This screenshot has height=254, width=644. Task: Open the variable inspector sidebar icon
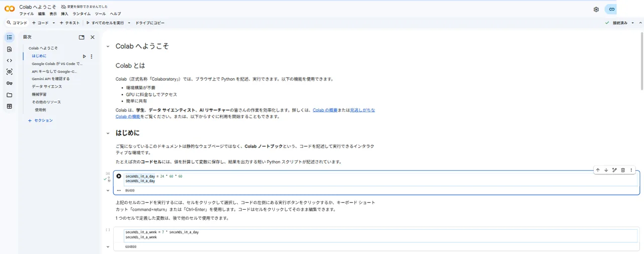tap(9, 72)
